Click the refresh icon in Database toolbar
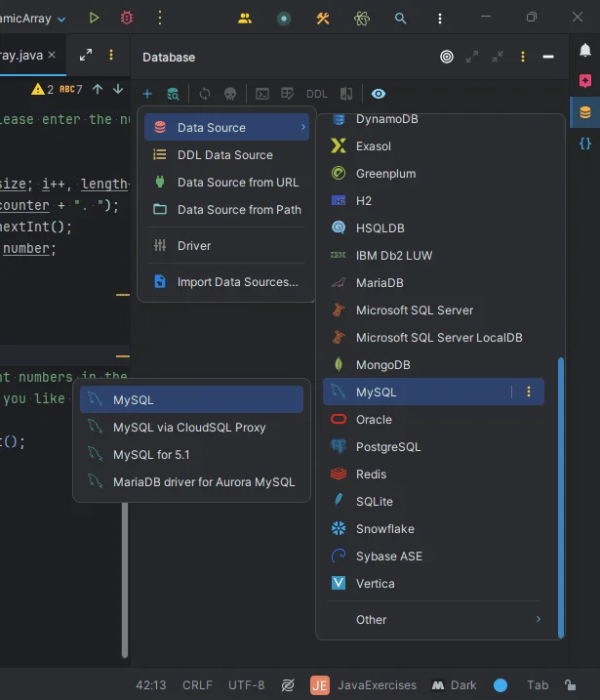600x700 pixels. click(205, 94)
